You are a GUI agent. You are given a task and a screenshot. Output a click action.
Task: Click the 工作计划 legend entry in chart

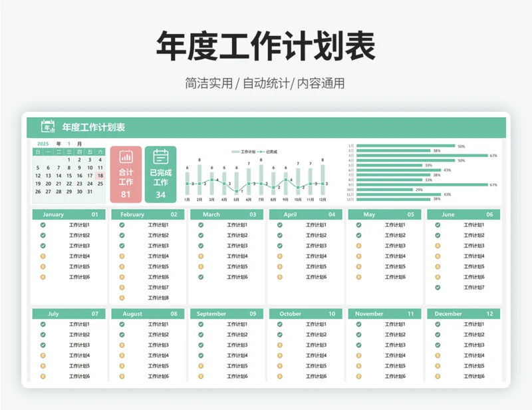pos(243,152)
